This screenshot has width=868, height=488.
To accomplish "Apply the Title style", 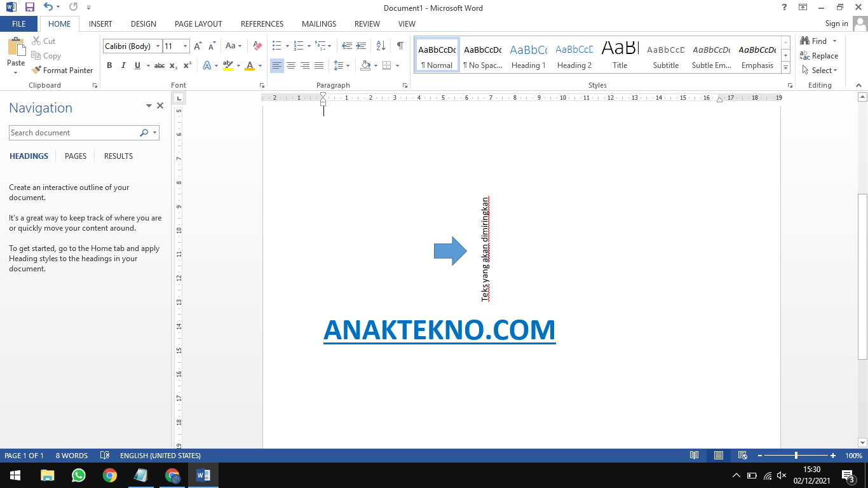I will tap(620, 55).
